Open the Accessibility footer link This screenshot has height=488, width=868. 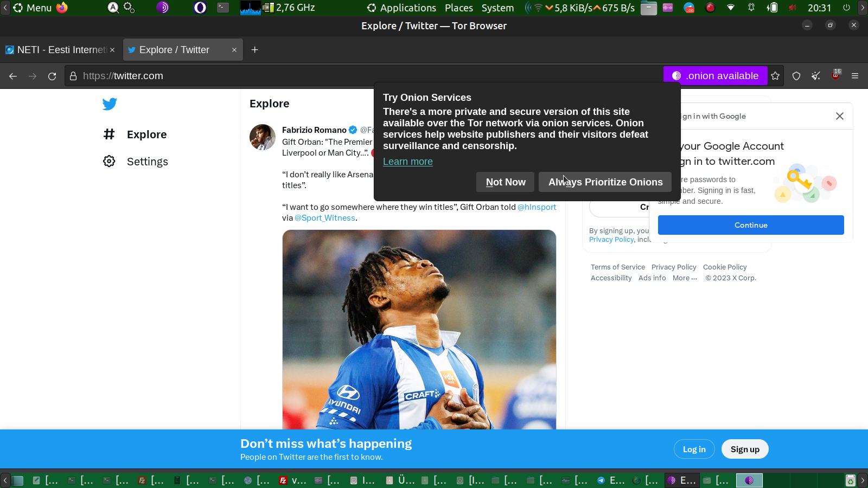pos(611,278)
